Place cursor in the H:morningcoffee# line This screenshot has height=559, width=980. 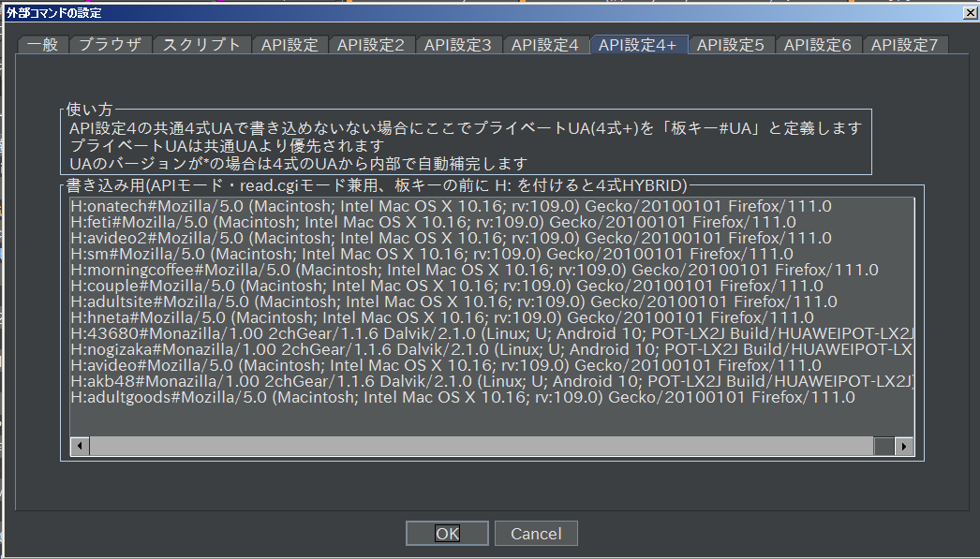tap(474, 270)
